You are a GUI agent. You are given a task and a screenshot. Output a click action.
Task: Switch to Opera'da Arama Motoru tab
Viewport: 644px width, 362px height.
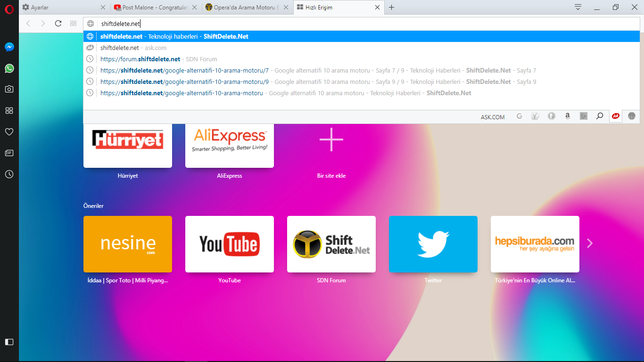248,8
